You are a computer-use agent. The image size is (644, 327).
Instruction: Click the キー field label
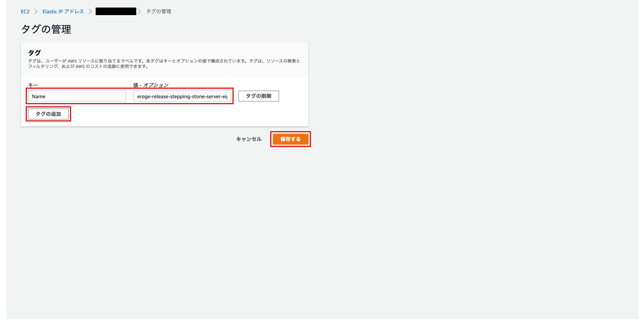(33, 85)
